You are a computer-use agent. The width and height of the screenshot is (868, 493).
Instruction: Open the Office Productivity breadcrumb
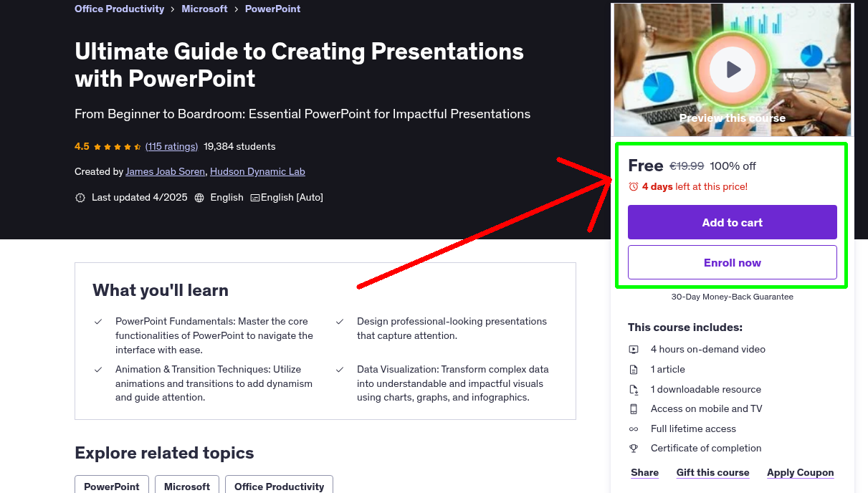[x=119, y=9]
